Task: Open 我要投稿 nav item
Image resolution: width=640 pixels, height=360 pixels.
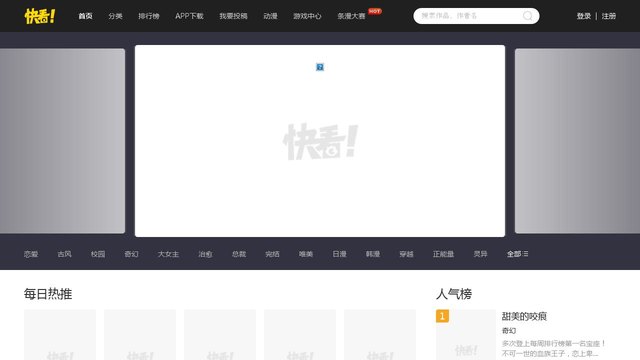Action: [x=233, y=16]
